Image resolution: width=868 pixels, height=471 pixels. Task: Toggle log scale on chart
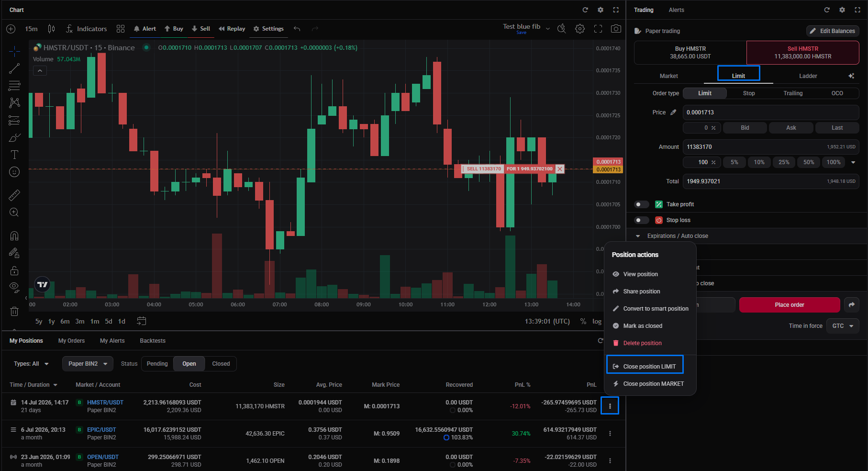click(x=597, y=321)
